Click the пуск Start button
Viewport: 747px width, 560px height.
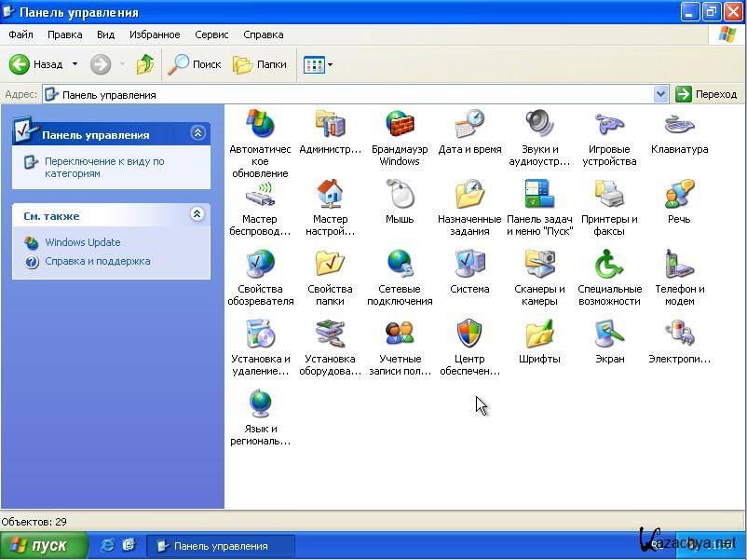click(x=43, y=545)
